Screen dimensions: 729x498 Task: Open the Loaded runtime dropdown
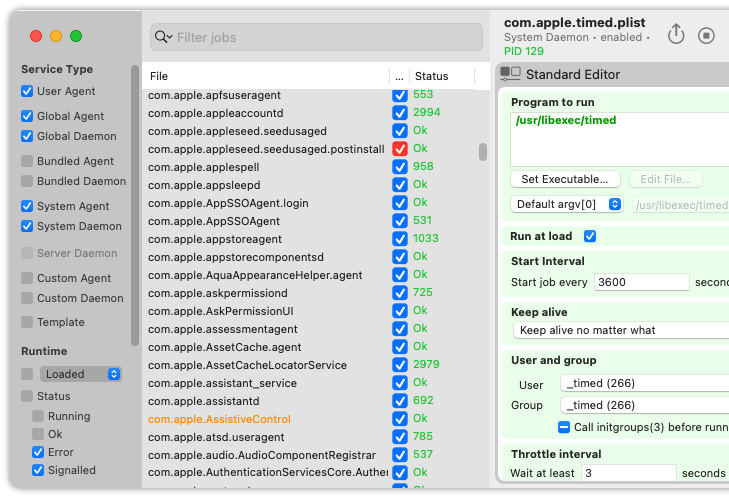[80, 374]
